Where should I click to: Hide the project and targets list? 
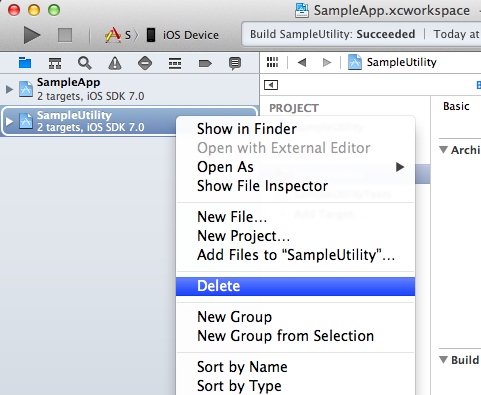(x=271, y=85)
